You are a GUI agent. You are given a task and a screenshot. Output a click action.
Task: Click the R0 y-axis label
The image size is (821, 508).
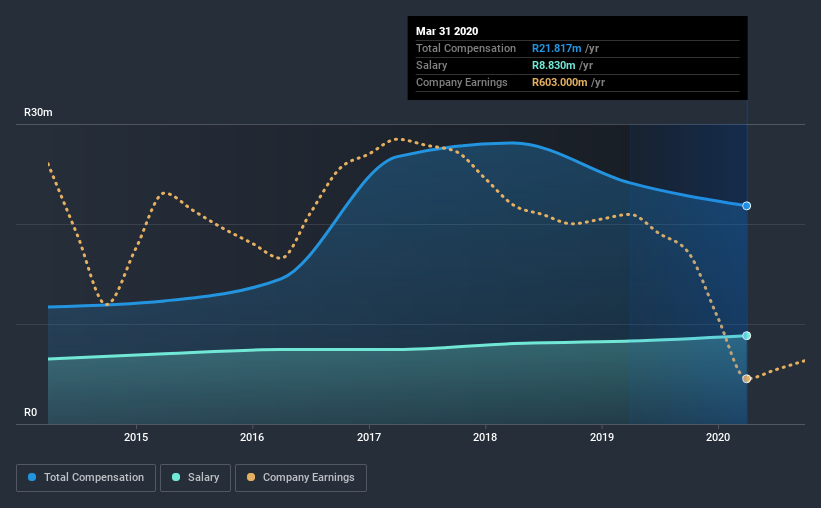pyautogui.click(x=30, y=412)
